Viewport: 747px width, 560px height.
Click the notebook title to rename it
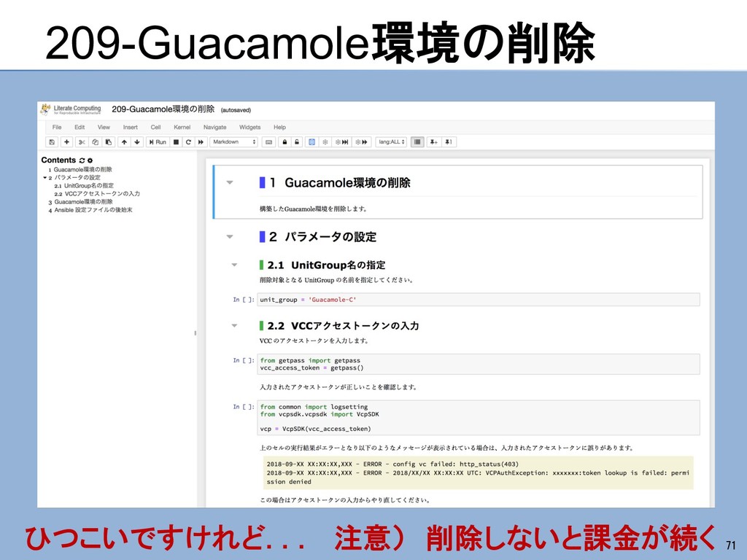pyautogui.click(x=163, y=109)
